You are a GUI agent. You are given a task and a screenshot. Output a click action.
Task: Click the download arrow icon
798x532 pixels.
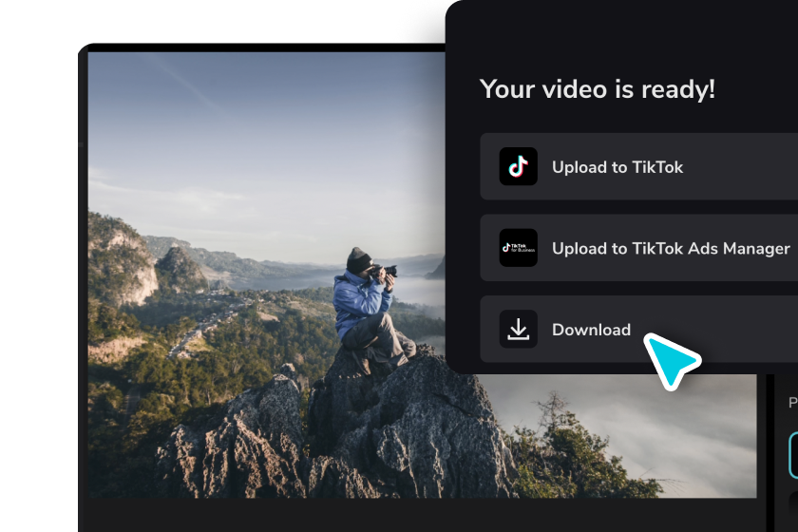pyautogui.click(x=518, y=329)
